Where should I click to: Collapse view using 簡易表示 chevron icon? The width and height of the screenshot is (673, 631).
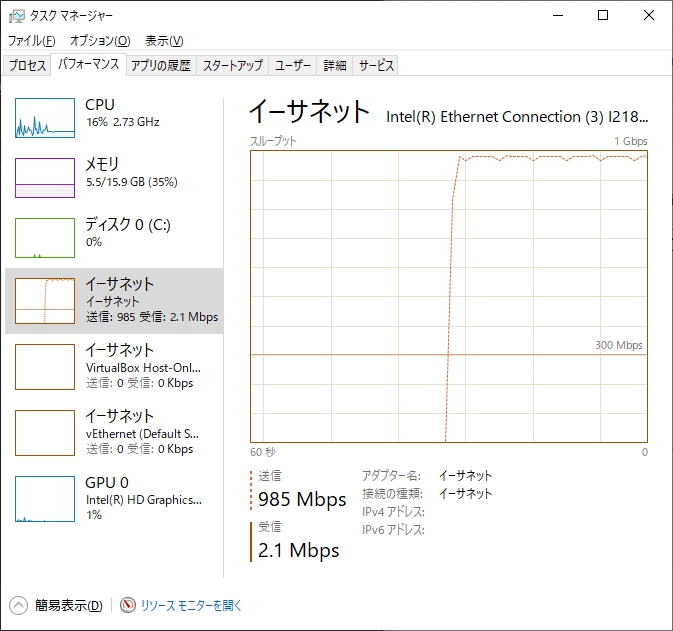coord(19,605)
